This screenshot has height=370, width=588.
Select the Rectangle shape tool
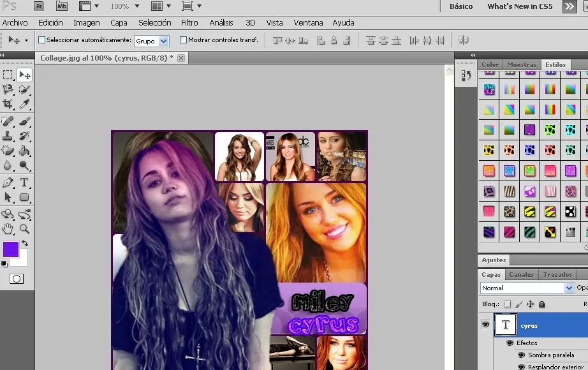[24, 197]
